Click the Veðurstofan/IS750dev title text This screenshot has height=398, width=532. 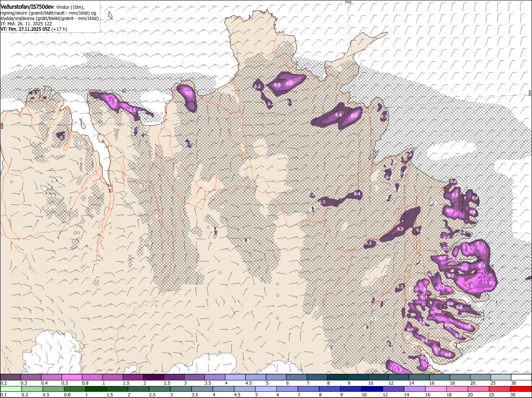click(x=27, y=7)
